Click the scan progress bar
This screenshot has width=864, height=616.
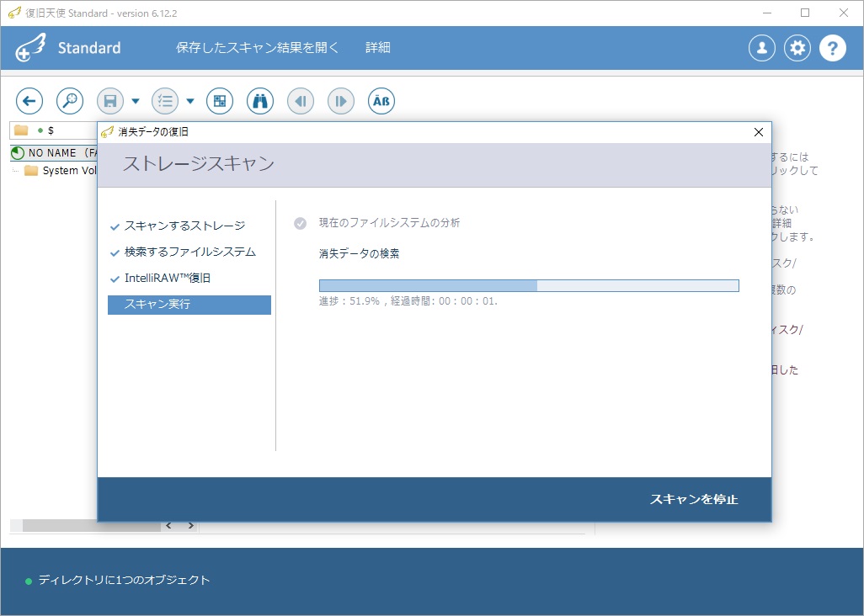tap(529, 285)
